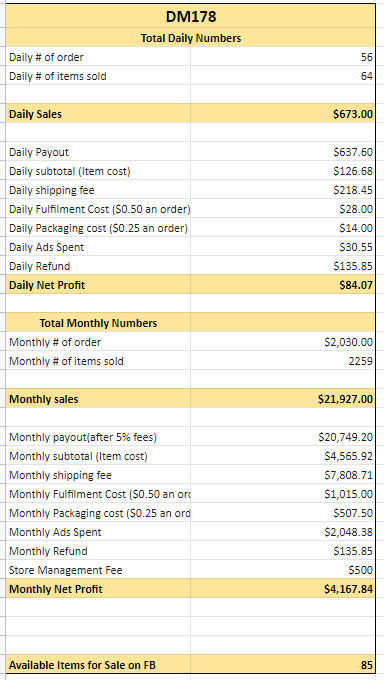Click the Total Monthly Numbers header cell
This screenshot has height=680, width=384.
[x=98, y=323]
